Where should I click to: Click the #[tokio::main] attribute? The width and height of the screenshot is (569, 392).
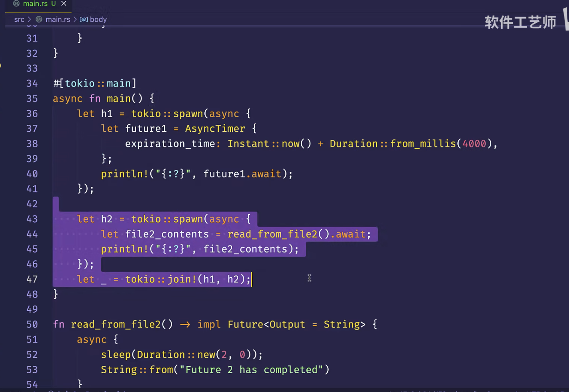pyautogui.click(x=95, y=84)
